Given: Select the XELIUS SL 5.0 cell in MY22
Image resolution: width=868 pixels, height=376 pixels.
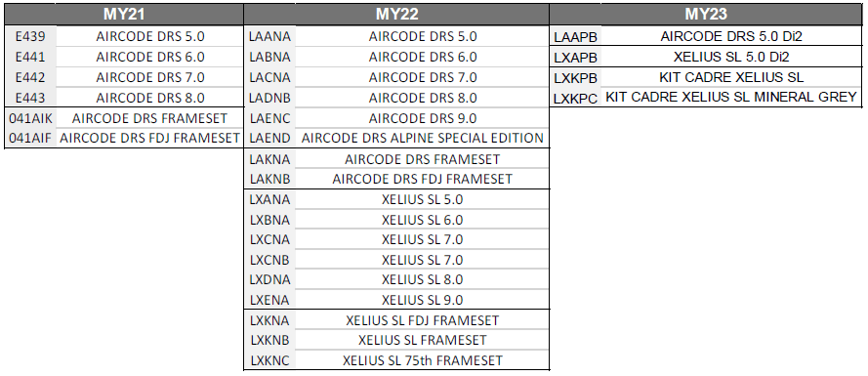Looking at the screenshot, I should 423,199.
